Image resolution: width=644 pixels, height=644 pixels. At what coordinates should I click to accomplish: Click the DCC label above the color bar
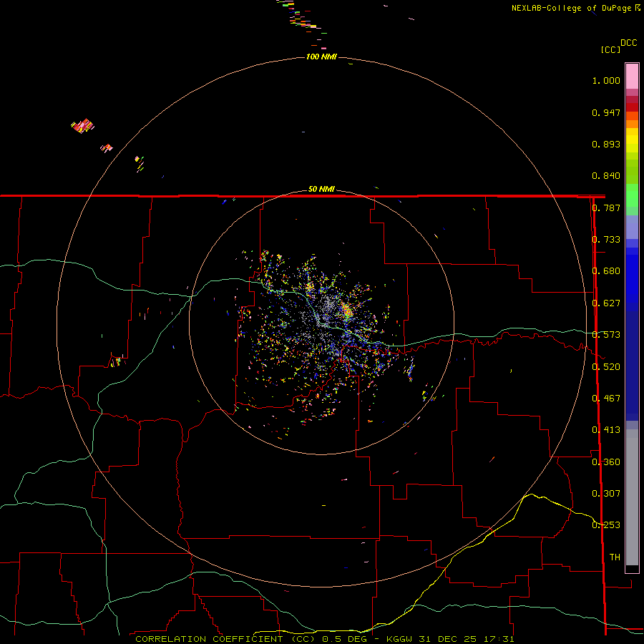click(629, 43)
